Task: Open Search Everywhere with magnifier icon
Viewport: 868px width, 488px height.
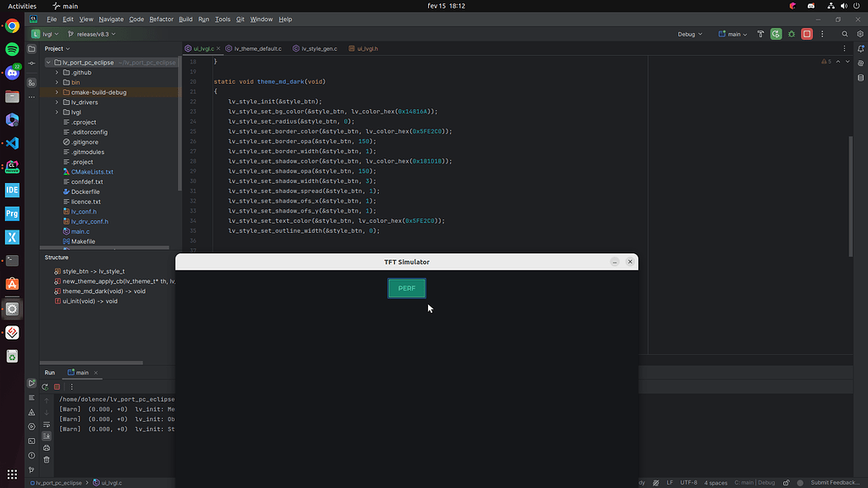Action: coord(845,34)
